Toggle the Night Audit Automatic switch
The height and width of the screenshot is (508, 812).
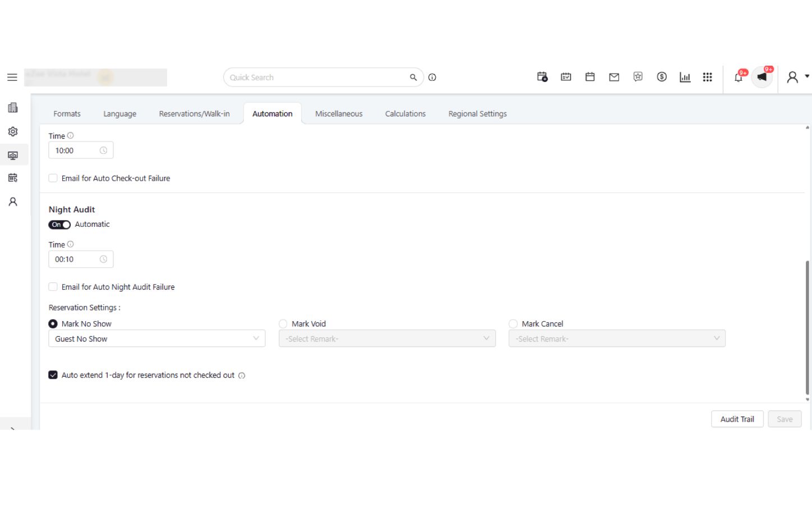coord(59,225)
